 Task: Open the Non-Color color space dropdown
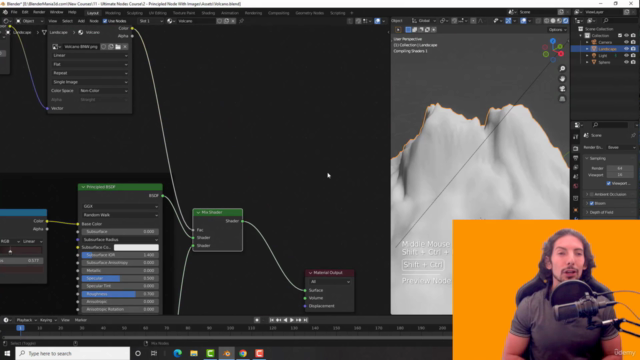(x=104, y=91)
